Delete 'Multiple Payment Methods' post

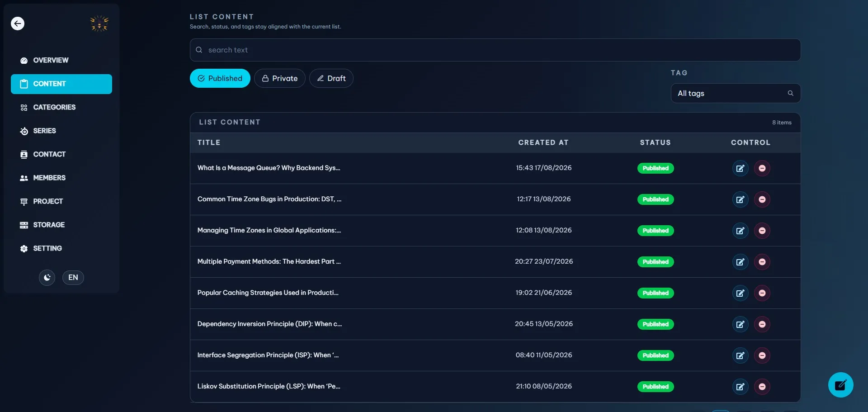[762, 262]
